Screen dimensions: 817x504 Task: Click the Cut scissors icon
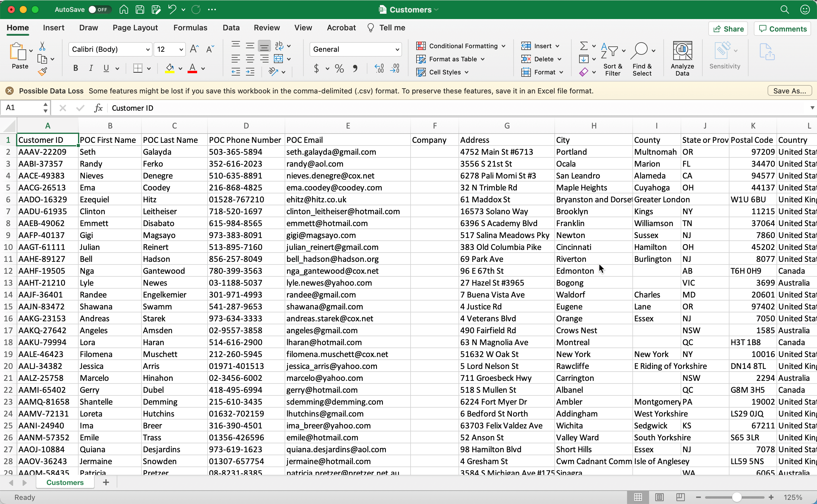pos(42,46)
